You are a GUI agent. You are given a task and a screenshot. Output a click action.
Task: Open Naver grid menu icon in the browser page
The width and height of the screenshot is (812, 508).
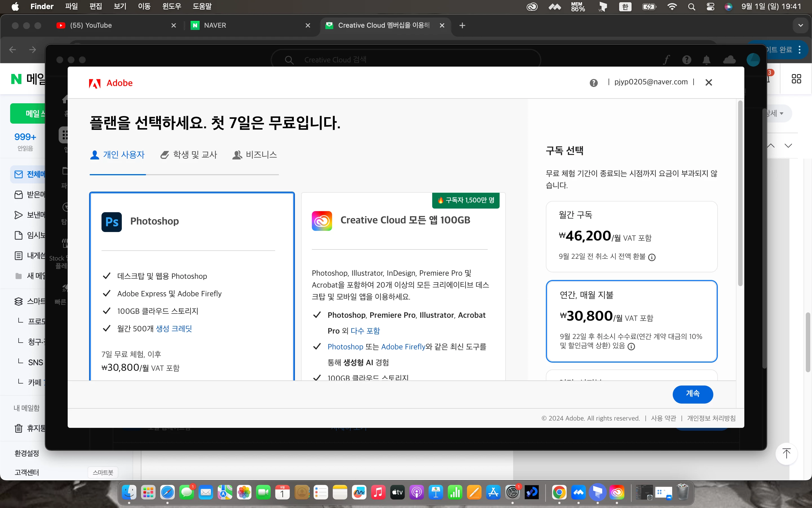[796, 79]
